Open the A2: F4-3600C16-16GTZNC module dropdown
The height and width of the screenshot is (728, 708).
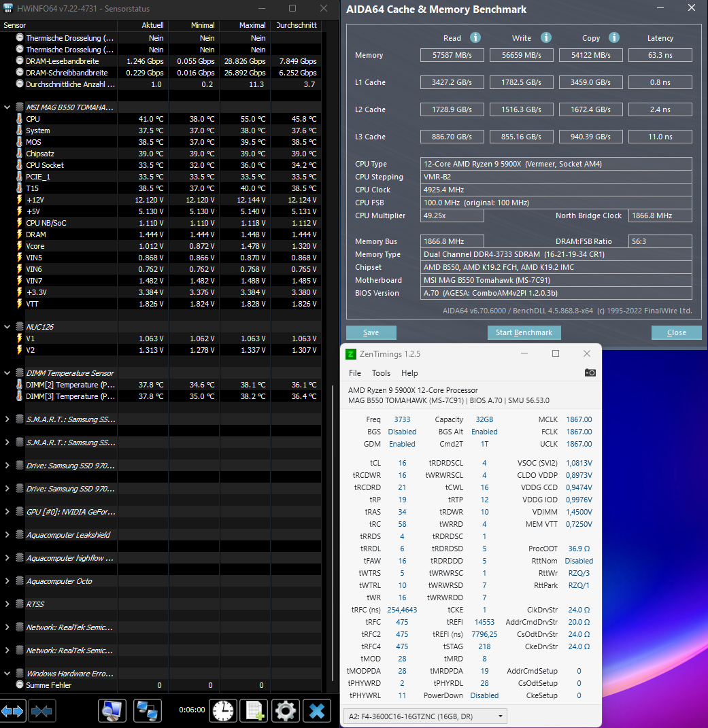coord(425,716)
